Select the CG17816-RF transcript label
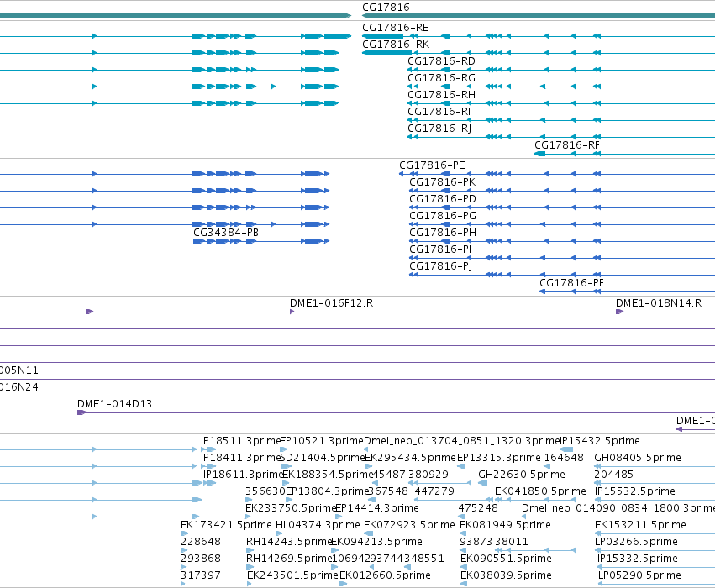The height and width of the screenshot is (588, 715). click(567, 145)
